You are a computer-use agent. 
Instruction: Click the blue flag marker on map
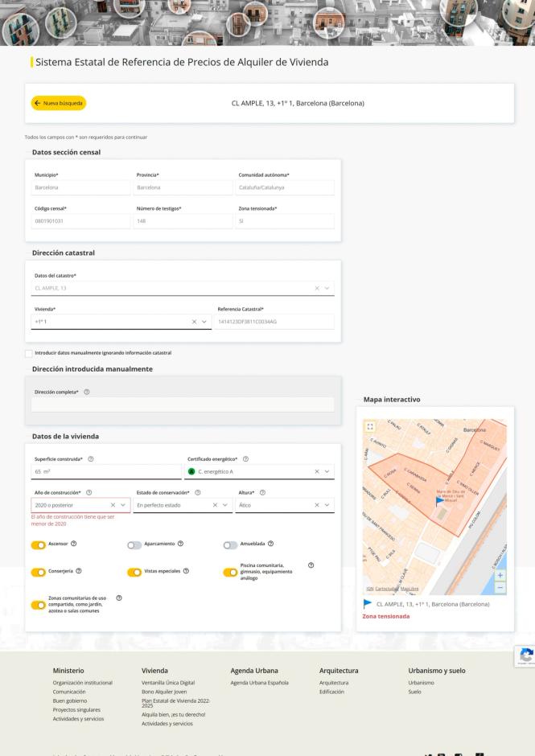pyautogui.click(x=440, y=501)
